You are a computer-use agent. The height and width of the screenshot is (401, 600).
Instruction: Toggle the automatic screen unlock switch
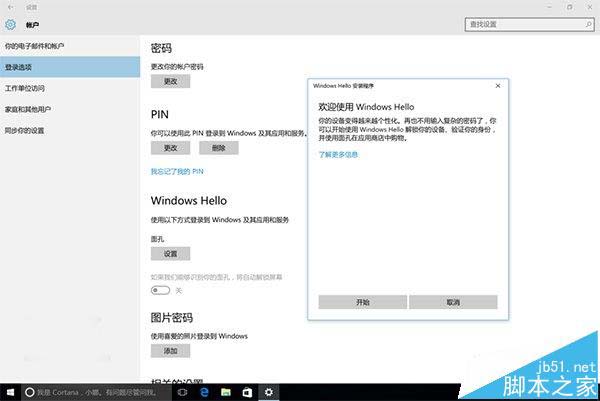click(x=160, y=290)
